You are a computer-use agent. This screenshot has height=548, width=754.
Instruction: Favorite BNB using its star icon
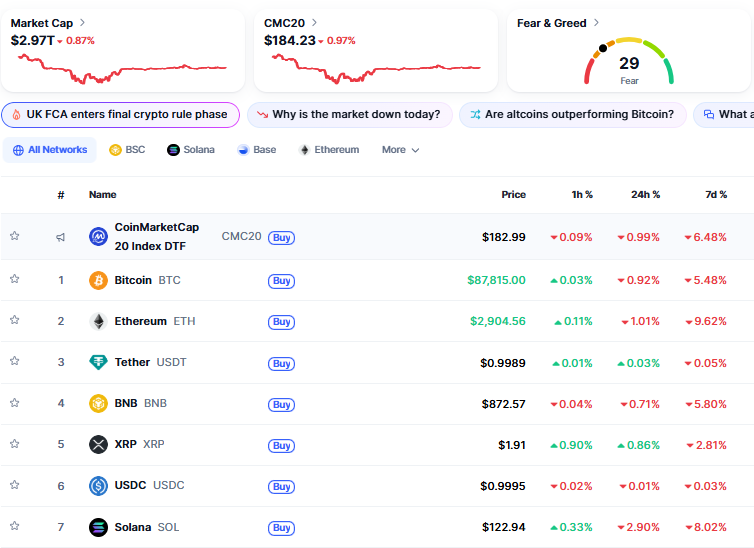[14, 402]
